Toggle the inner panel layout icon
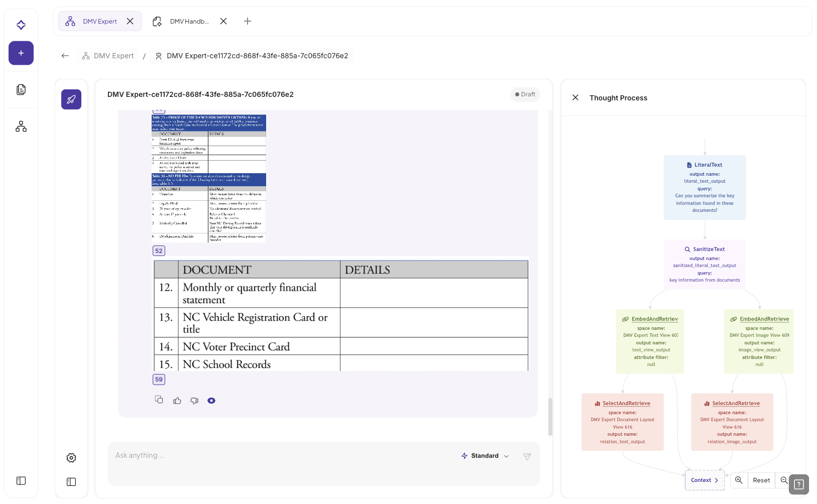Image resolution: width=817 pixels, height=504 pixels. (x=71, y=482)
